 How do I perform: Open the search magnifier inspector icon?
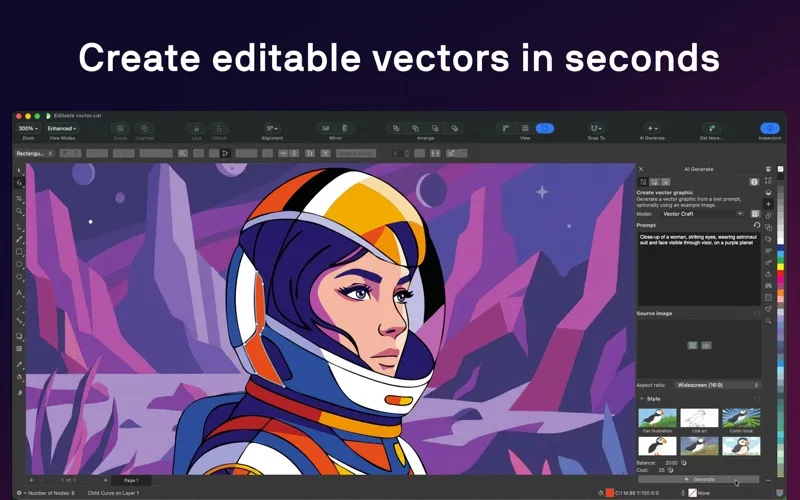click(768, 321)
